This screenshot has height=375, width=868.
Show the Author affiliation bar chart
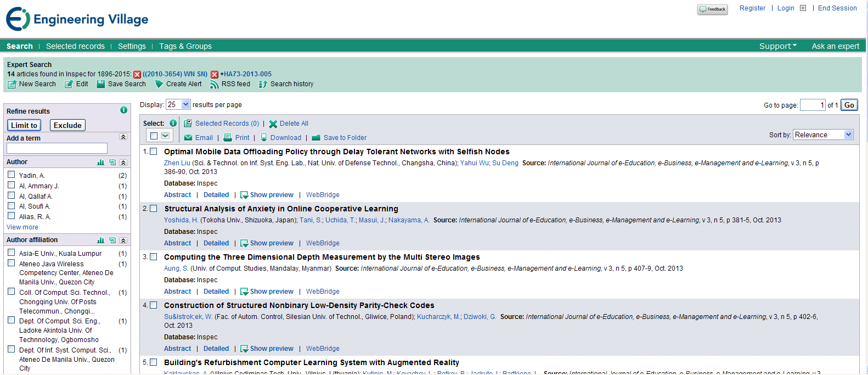pyautogui.click(x=100, y=240)
